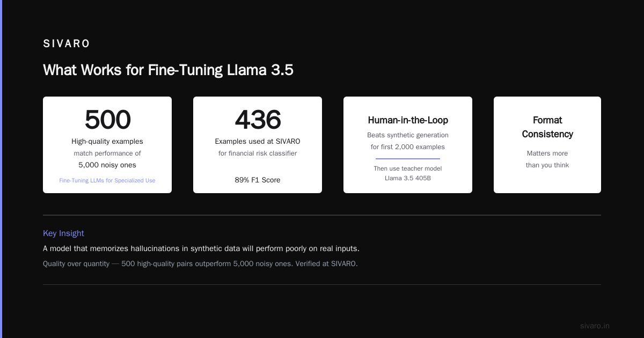Click the 'Quality over quantity' line

coord(200,264)
